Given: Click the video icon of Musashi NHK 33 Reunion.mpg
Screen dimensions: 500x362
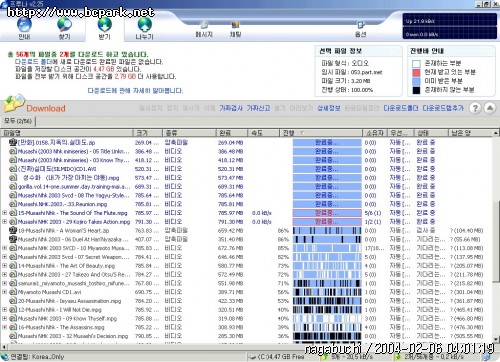Looking at the screenshot, I should coord(13,204).
